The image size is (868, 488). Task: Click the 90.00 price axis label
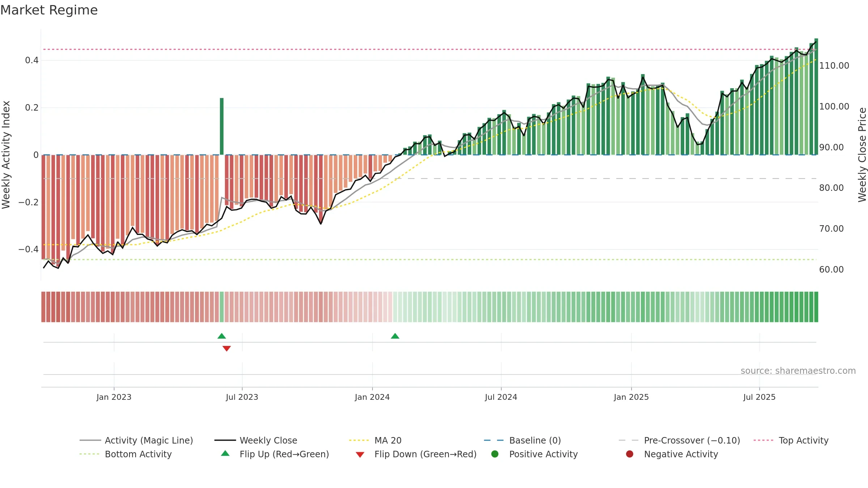831,147
